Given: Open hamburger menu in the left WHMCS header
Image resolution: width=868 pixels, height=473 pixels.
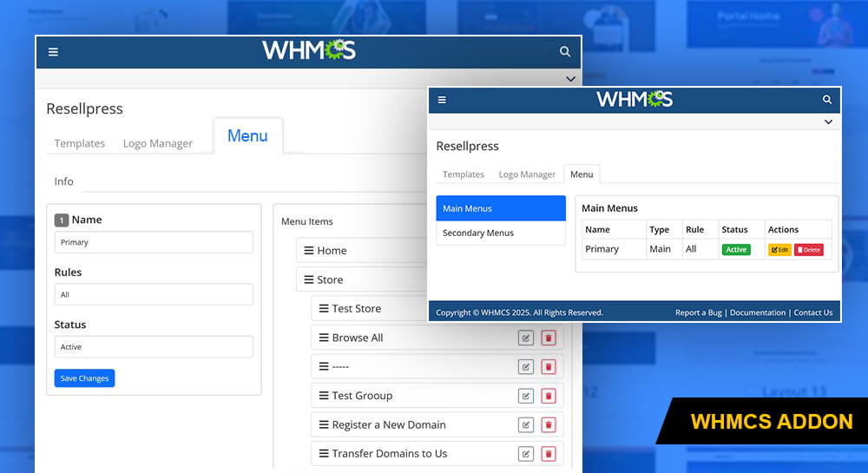Looking at the screenshot, I should (53, 52).
